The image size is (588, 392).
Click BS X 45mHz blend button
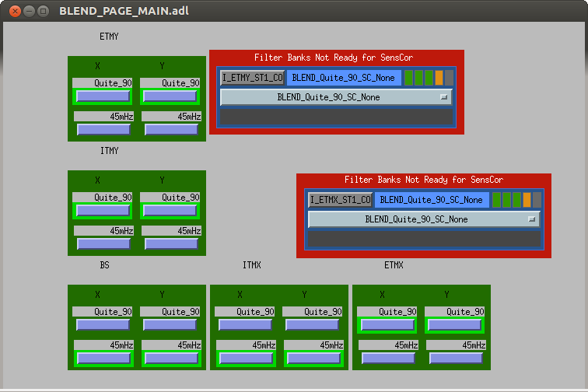(104, 359)
